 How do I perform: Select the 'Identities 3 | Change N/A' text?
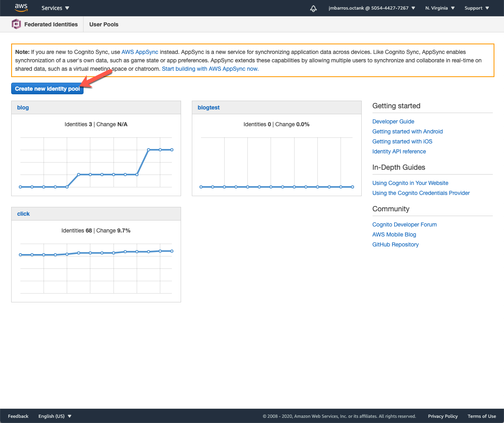pyautogui.click(x=96, y=124)
